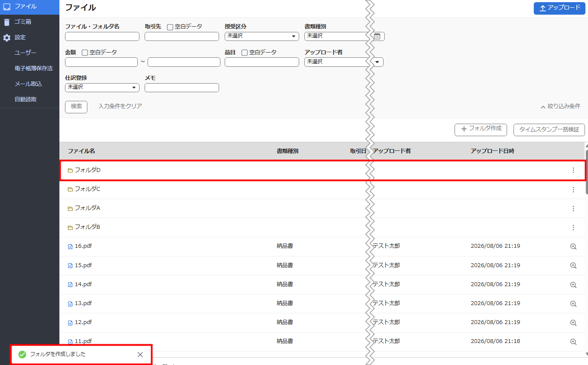Click the 16.pdf file name
The image size is (588, 365).
(x=83, y=246)
